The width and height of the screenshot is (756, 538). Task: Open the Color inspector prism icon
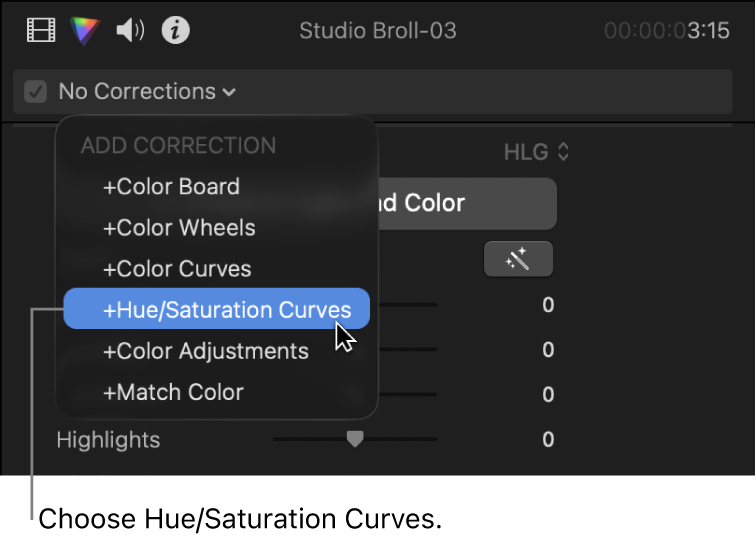[x=85, y=30]
